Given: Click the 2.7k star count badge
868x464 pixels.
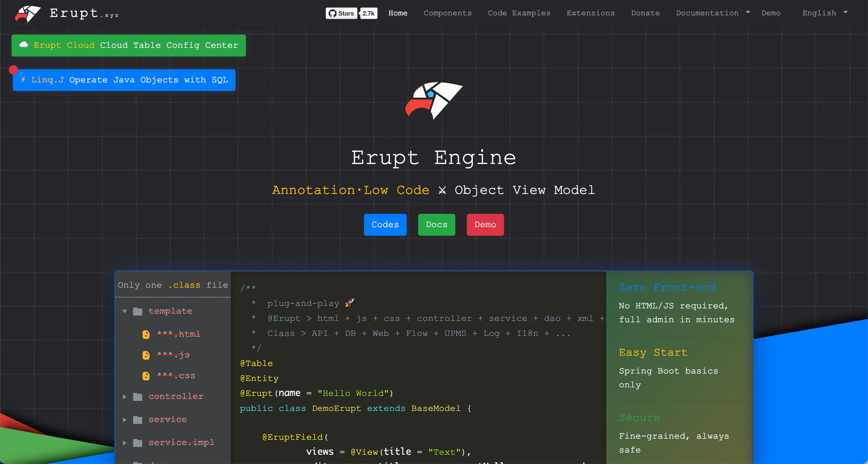Looking at the screenshot, I should 368,13.
